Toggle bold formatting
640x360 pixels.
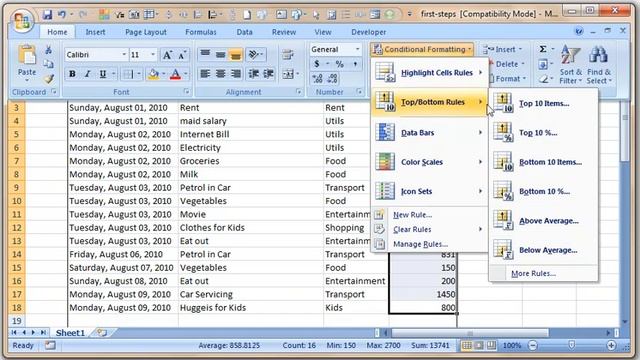tap(72, 74)
